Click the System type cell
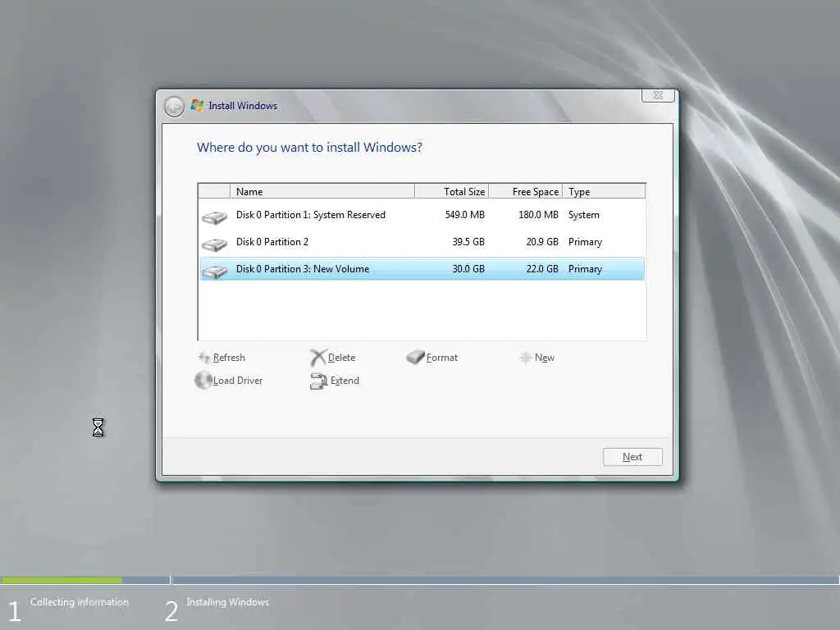This screenshot has height=630, width=840. click(x=584, y=215)
